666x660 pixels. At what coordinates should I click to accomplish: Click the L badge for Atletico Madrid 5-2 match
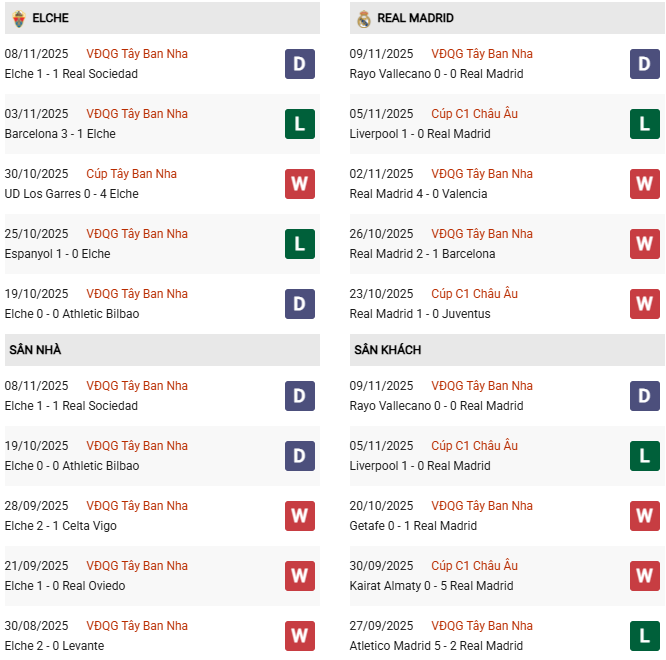pos(645,636)
